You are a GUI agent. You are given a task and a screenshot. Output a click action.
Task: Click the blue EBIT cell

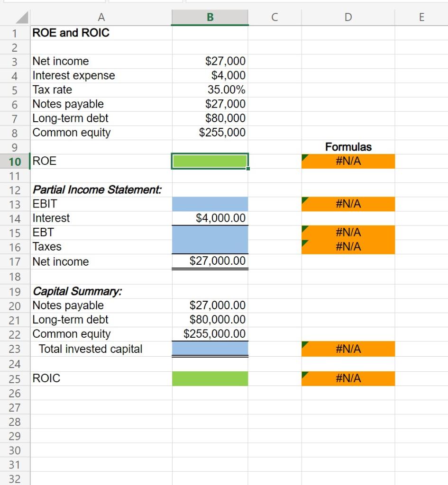pyautogui.click(x=210, y=203)
